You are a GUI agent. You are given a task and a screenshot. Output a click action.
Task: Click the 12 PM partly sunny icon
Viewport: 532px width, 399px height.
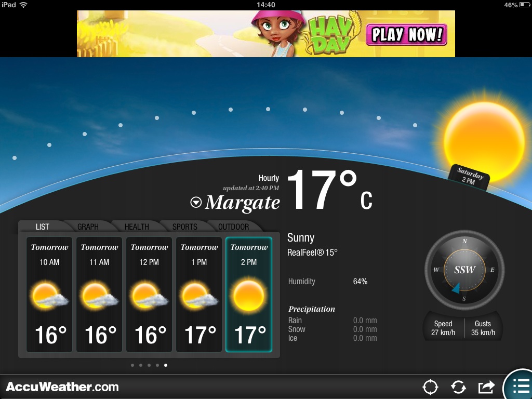pos(149,296)
